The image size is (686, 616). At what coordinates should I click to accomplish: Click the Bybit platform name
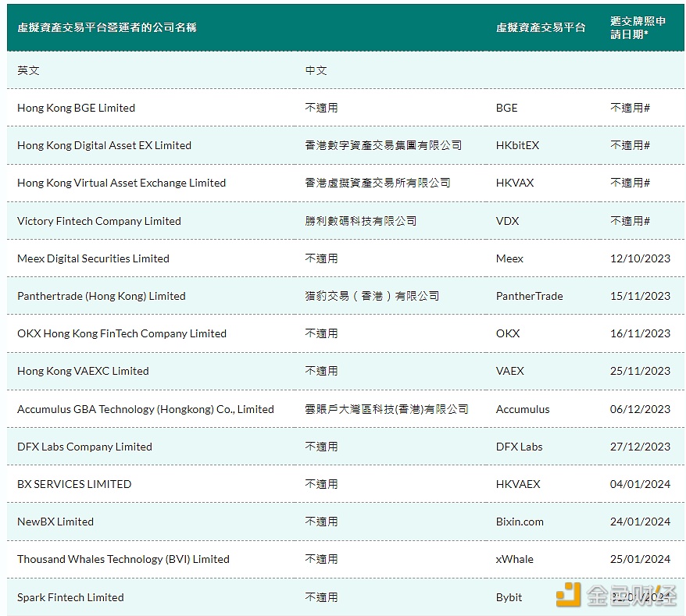509,598
